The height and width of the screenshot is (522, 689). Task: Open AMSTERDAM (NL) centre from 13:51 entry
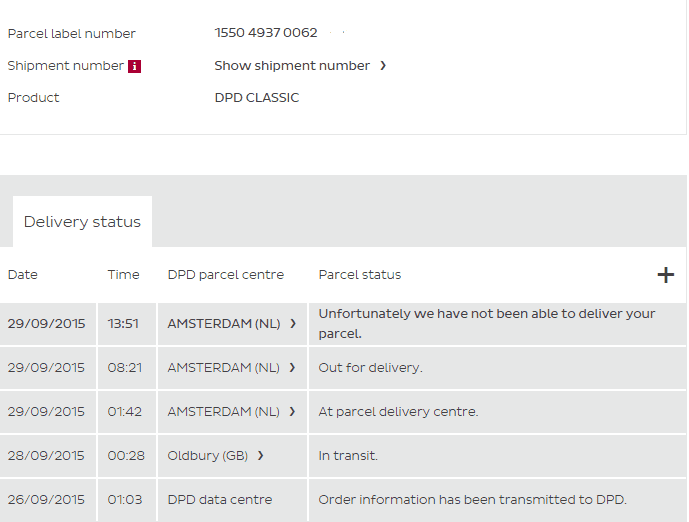point(223,324)
